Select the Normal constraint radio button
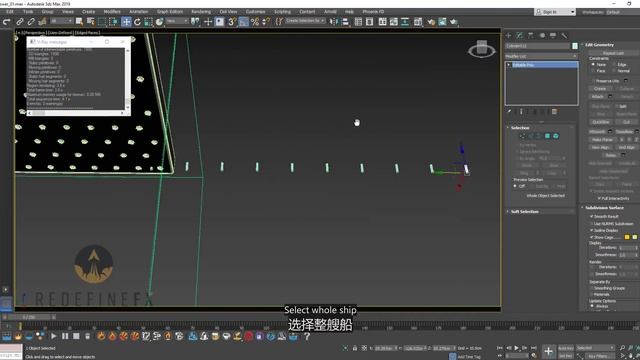640x360 pixels. click(613, 71)
